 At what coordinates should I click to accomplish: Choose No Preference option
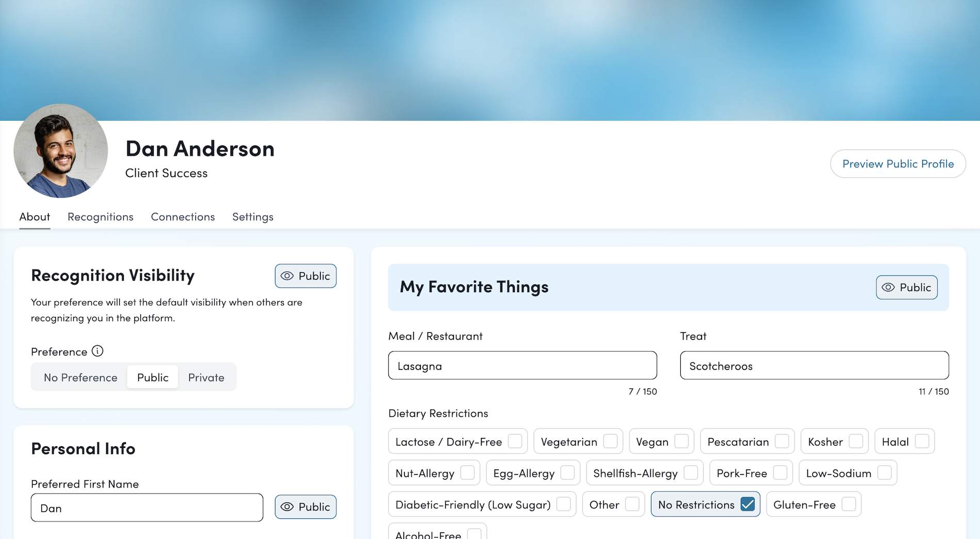tap(80, 378)
